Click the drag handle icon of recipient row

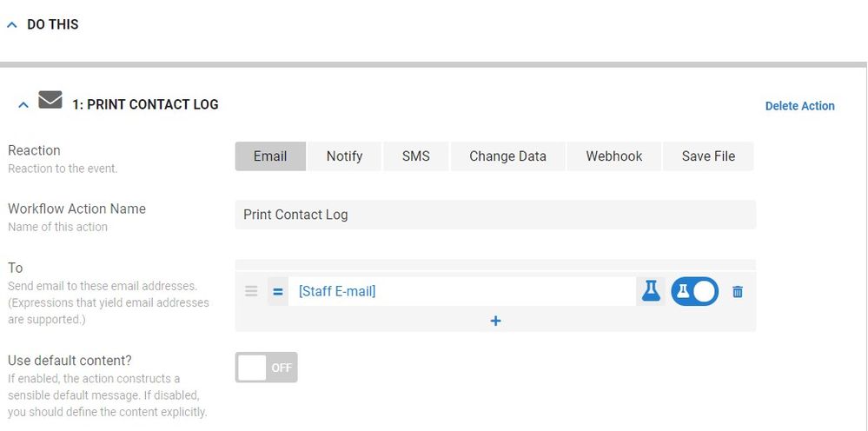[251, 291]
